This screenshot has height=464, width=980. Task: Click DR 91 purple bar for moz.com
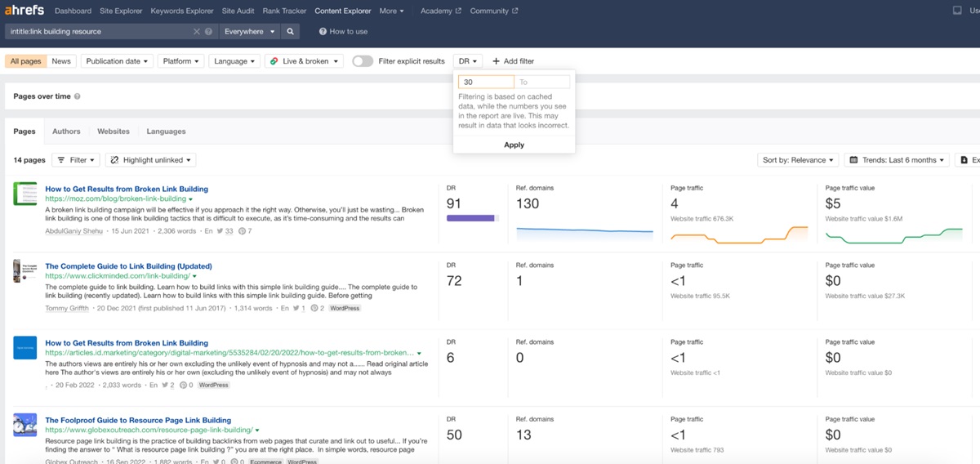pos(473,218)
